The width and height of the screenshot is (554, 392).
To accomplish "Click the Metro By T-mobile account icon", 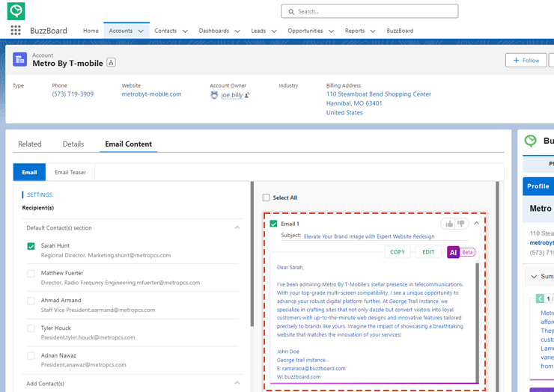I will click(19, 59).
